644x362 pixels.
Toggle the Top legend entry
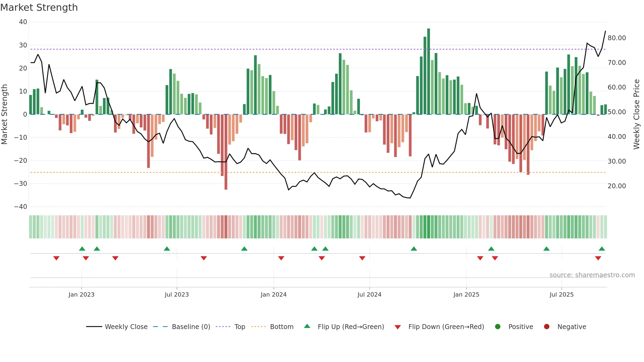coord(230,327)
